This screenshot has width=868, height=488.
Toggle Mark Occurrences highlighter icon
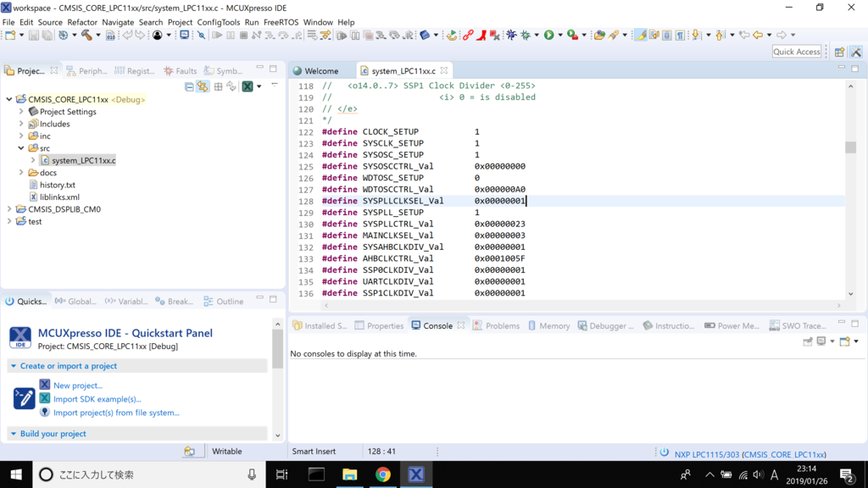641,35
